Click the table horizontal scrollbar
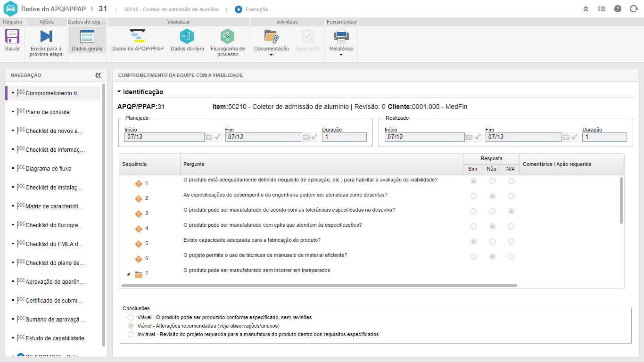The image size is (644, 362). pos(319,286)
